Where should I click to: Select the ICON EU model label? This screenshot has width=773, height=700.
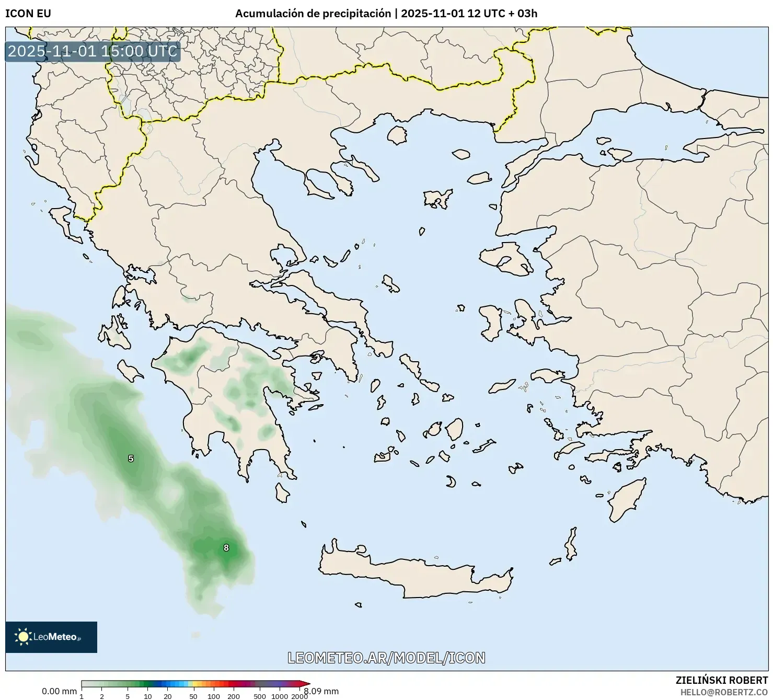click(x=28, y=14)
